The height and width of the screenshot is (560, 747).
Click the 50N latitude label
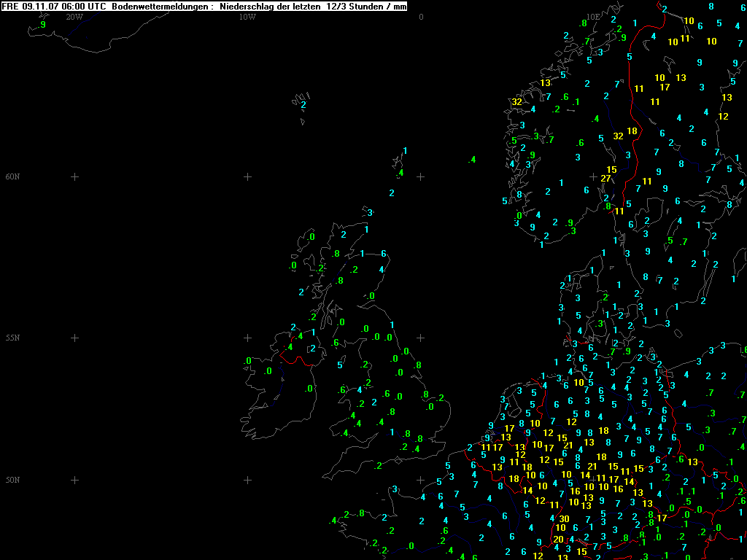pyautogui.click(x=13, y=480)
